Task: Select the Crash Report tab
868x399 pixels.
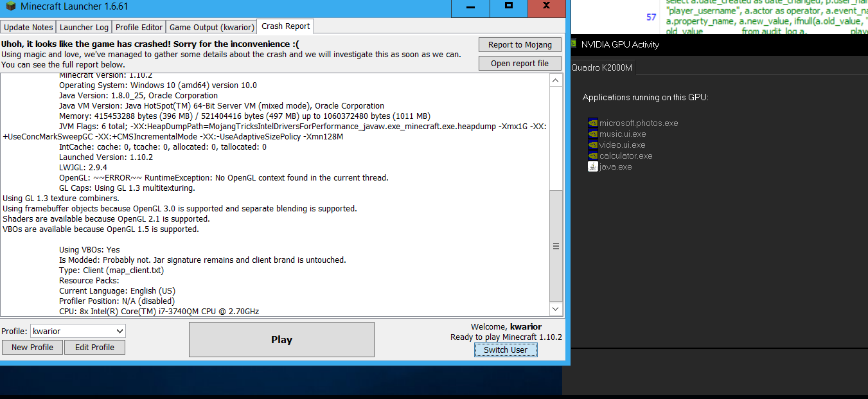Action: [x=286, y=26]
